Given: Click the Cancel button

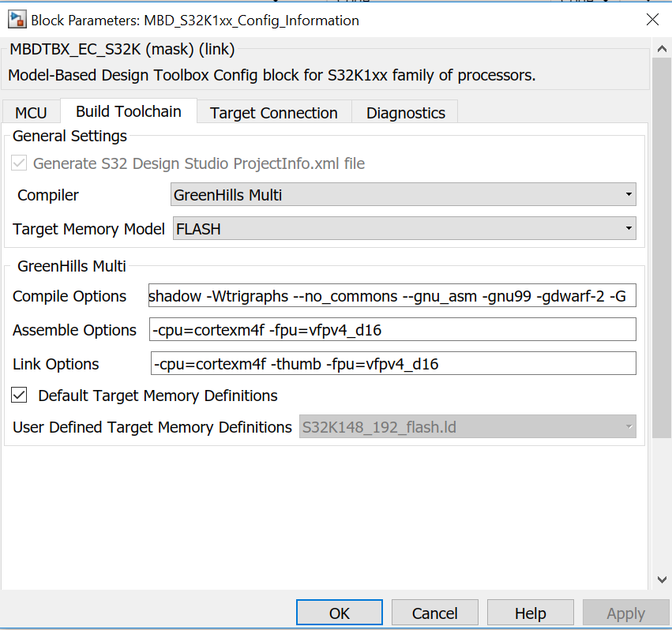Looking at the screenshot, I should pos(434,612).
